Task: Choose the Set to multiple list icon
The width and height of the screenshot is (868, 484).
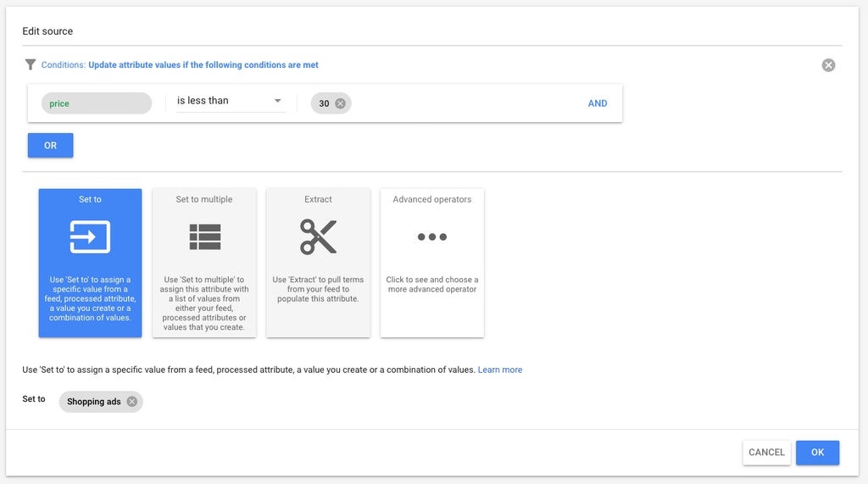Action: (x=204, y=237)
